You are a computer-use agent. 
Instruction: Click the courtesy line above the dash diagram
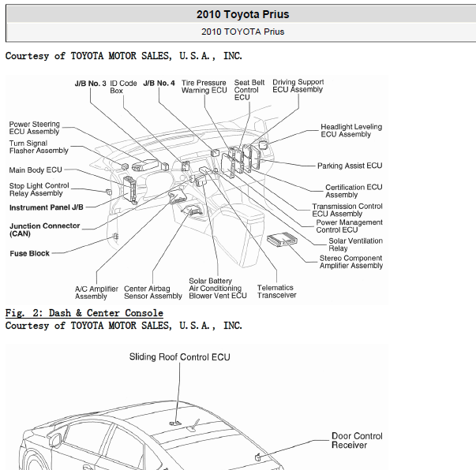point(124,56)
